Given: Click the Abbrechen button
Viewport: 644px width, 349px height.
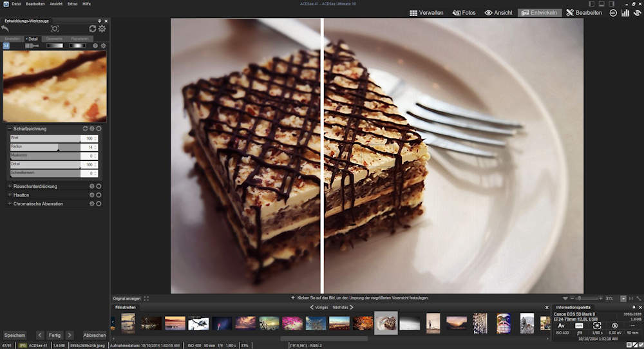Looking at the screenshot, I should pos(95,335).
